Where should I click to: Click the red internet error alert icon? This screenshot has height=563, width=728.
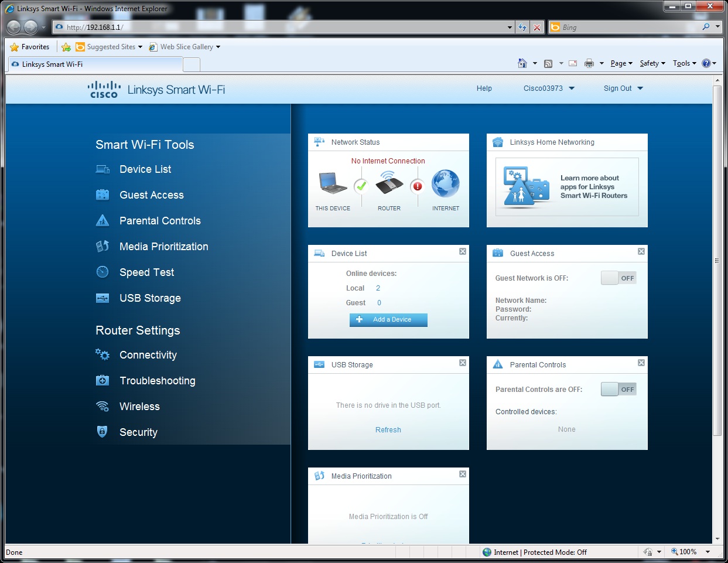point(418,186)
